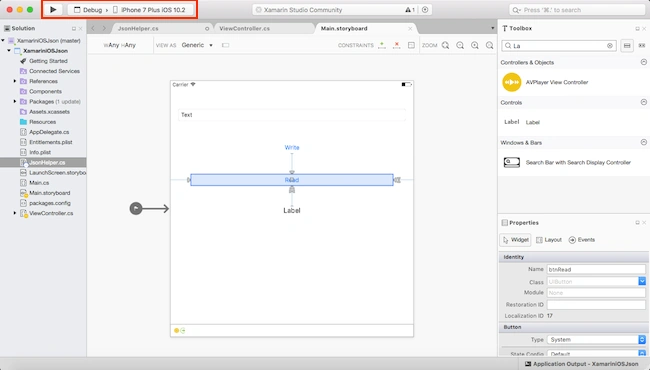Open the View As Generic dropdown

(197, 45)
